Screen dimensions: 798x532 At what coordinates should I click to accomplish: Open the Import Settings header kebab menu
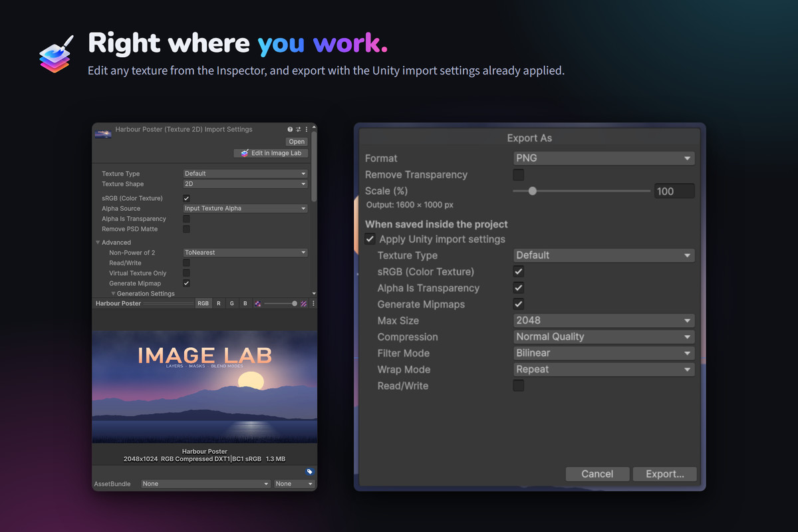tap(307, 130)
